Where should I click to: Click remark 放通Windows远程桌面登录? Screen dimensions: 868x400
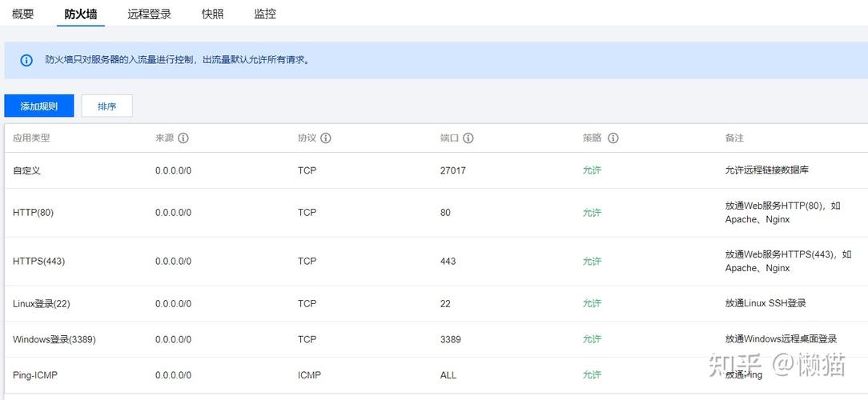click(781, 339)
